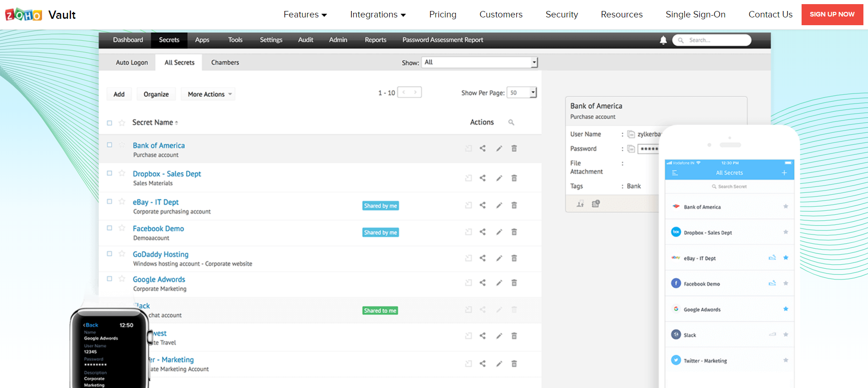Open the More Actions dropdown
The image size is (868, 388).
(x=208, y=94)
